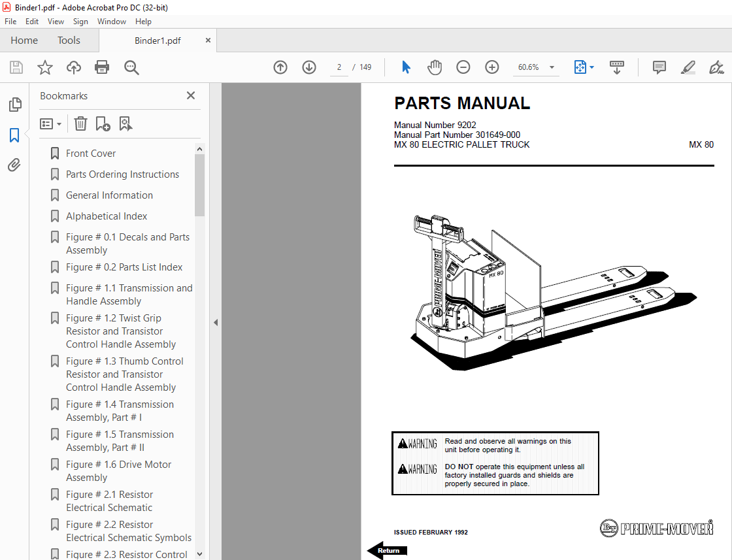This screenshot has height=560, width=732.
Task: Open Figure 0.1 Decals and Parts bookmark
Action: coord(127,244)
